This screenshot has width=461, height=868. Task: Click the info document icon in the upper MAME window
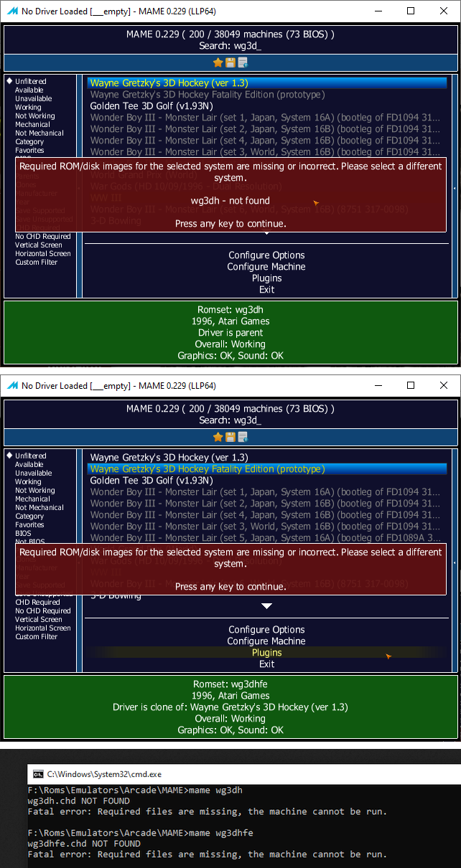tap(243, 62)
